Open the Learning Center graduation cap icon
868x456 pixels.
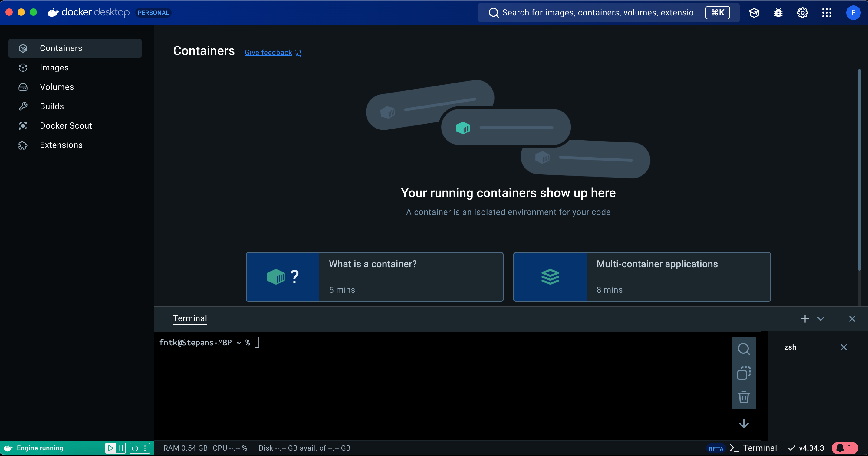click(x=754, y=12)
